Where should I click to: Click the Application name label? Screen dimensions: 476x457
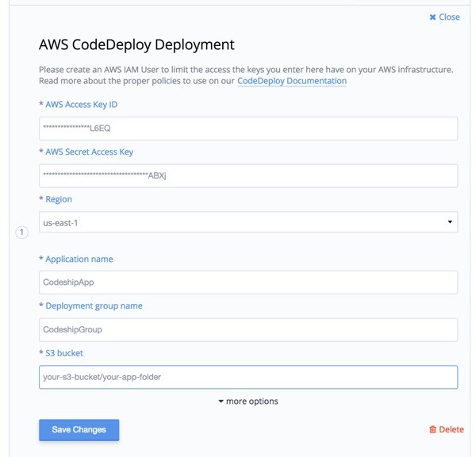[x=79, y=259]
